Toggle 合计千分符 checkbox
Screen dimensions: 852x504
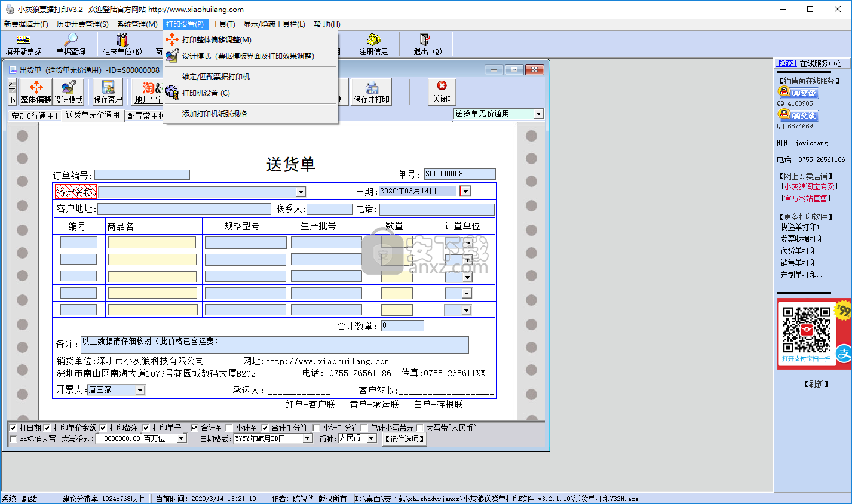265,428
